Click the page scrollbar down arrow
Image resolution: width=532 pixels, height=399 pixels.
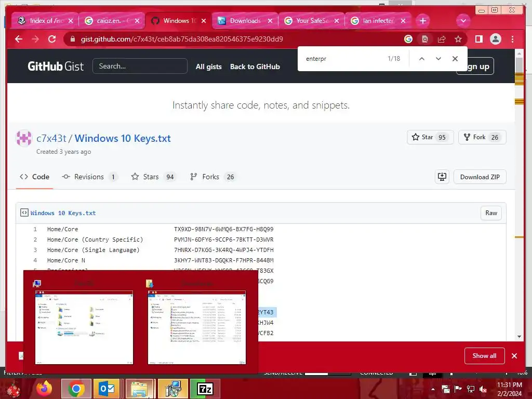pyautogui.click(x=519, y=337)
